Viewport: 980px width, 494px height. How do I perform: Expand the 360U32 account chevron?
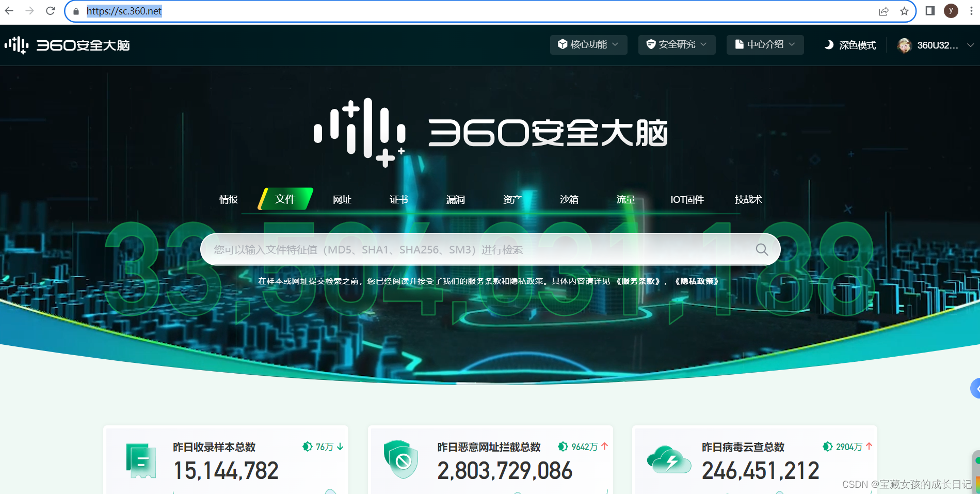pos(970,45)
